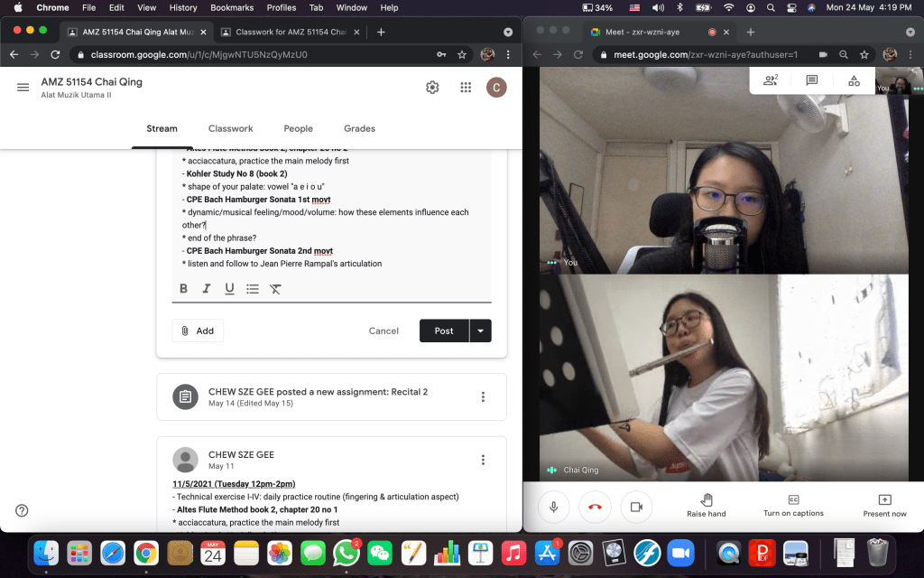Open the Grades tab
The height and width of the screenshot is (578, 924).
359,129
